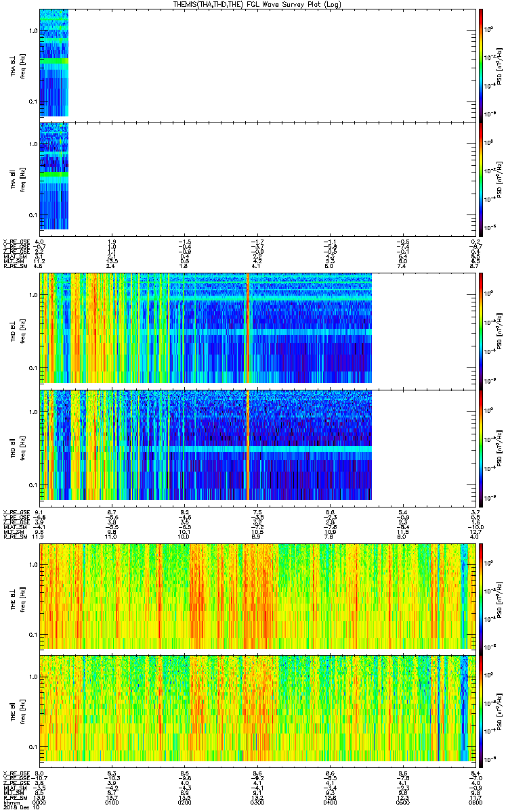Viewport: 508px width, 812px height.
Task: Click the 0.1 tick on THD B-parallel axis
Action: 33,484
